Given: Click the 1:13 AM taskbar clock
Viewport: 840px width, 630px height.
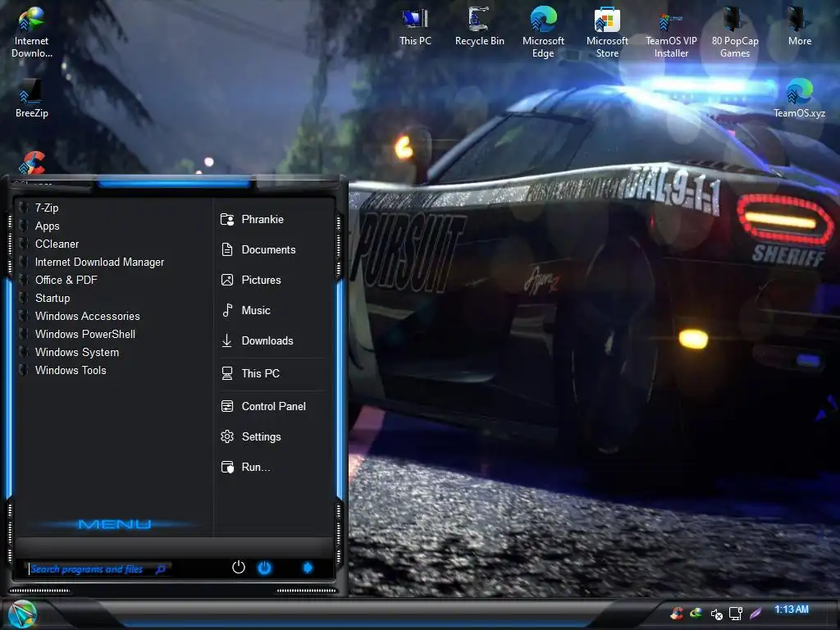Looking at the screenshot, I should click(792, 609).
